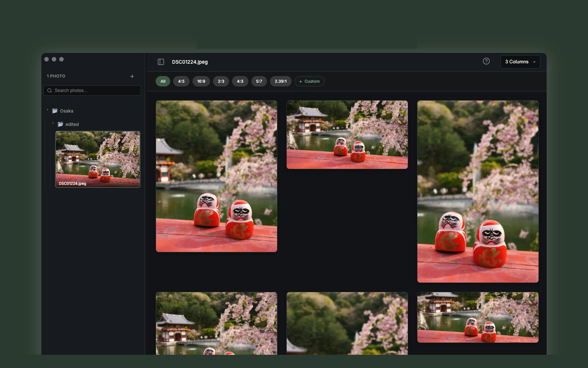Image resolution: width=588 pixels, height=368 pixels.
Task: Collapse the edited folder arrow
Action: tap(53, 124)
